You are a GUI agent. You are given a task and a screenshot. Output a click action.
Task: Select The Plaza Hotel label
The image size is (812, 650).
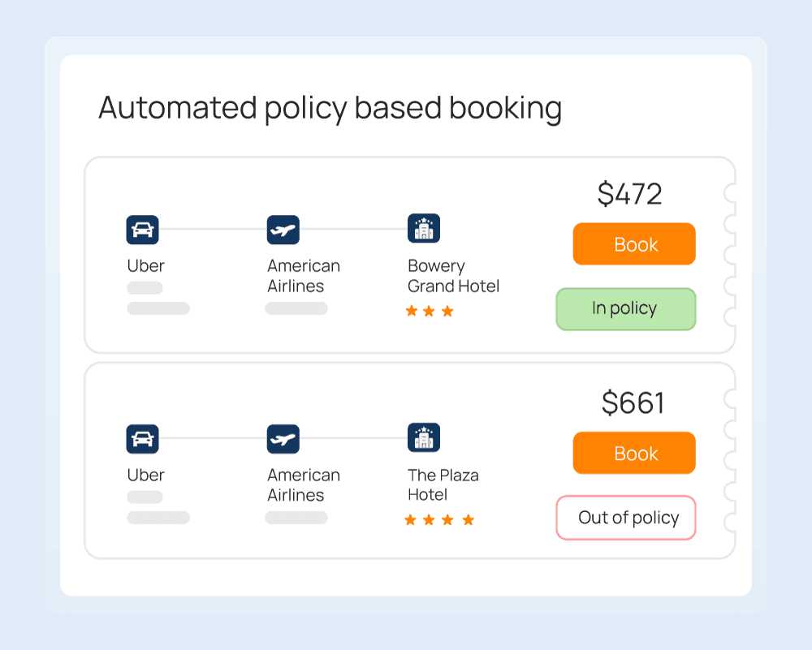(x=443, y=485)
